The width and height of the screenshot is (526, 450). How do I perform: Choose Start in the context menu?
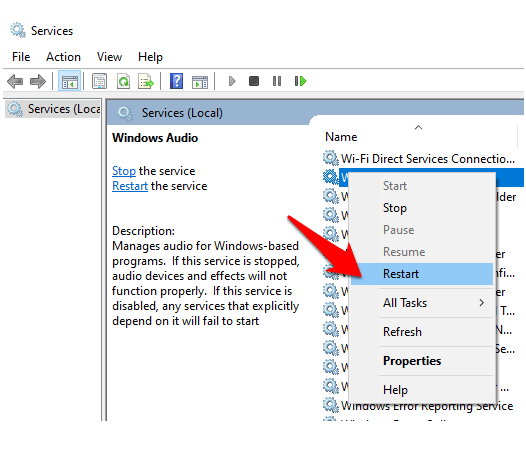click(x=422, y=186)
